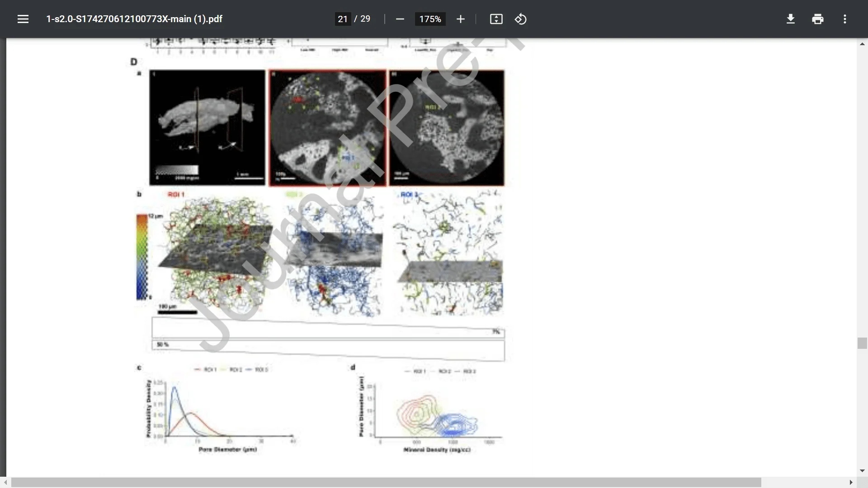Click the 'Mineral Density (mg/cc)' axis label

pyautogui.click(x=437, y=450)
